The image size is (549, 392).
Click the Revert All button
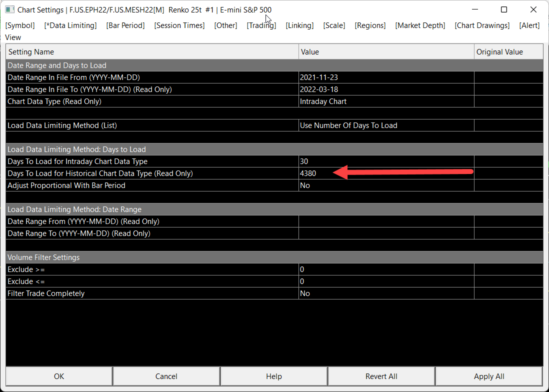[381, 376]
